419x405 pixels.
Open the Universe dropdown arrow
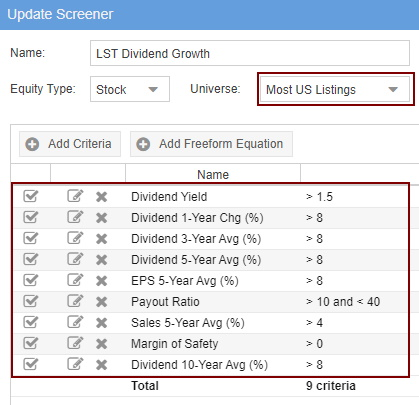(393, 89)
